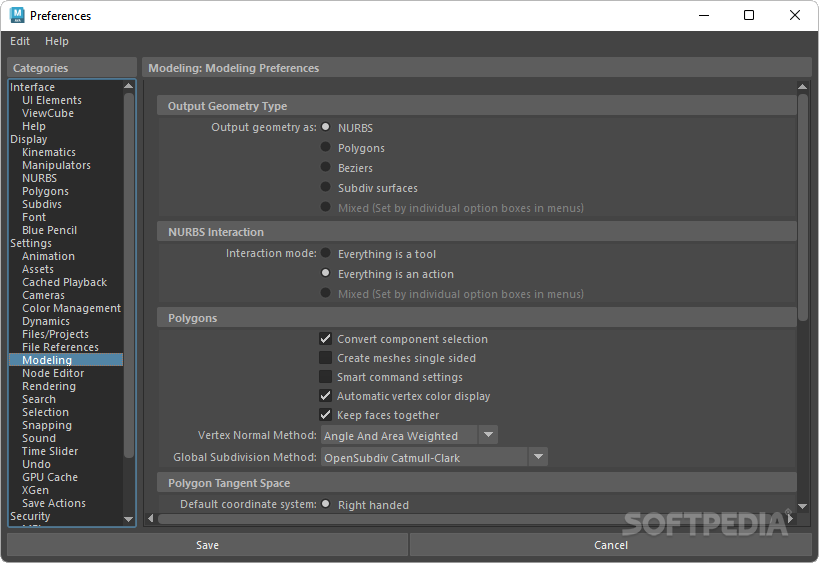Open Files/Projects settings
The image size is (819, 563).
click(x=55, y=335)
